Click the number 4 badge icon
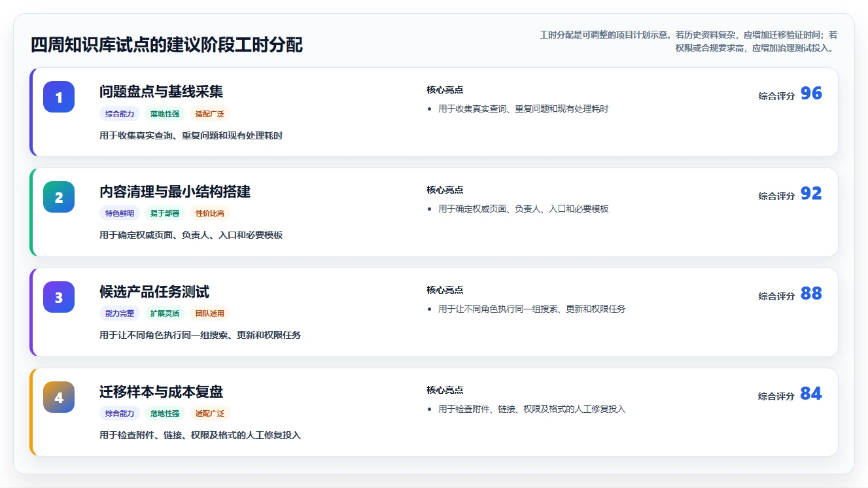This screenshot has width=868, height=488. coord(59,397)
